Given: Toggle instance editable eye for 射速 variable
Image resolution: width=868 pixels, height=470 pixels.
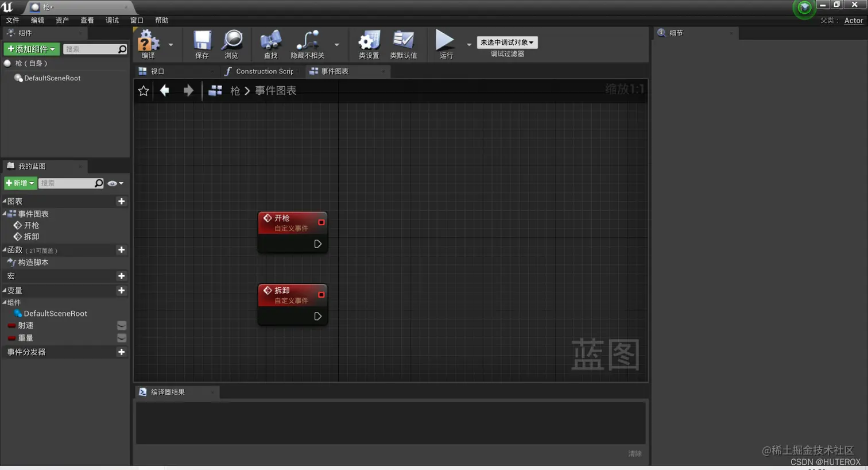Looking at the screenshot, I should [121, 325].
